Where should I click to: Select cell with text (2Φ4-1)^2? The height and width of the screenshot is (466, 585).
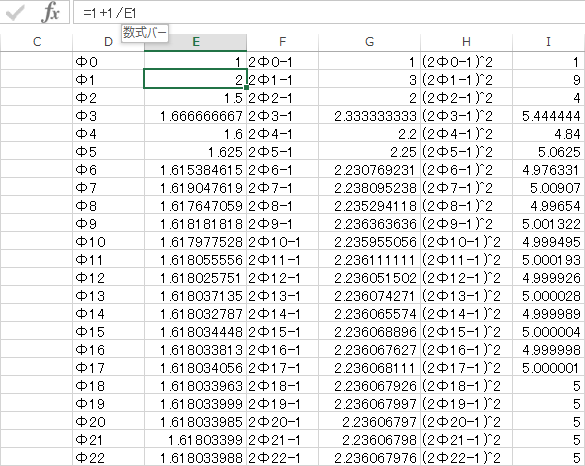pos(466,134)
